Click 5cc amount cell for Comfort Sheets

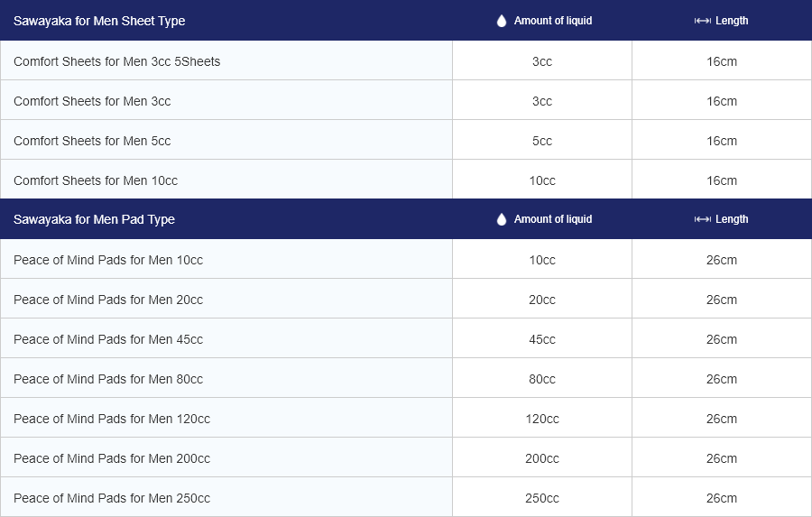(542, 141)
